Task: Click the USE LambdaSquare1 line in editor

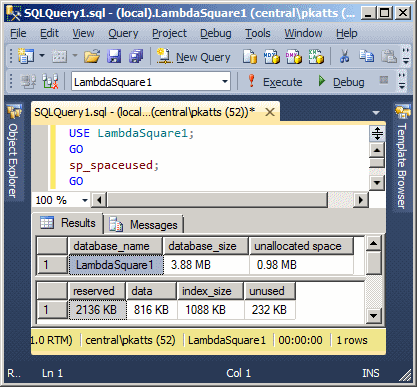Action: tap(131, 133)
